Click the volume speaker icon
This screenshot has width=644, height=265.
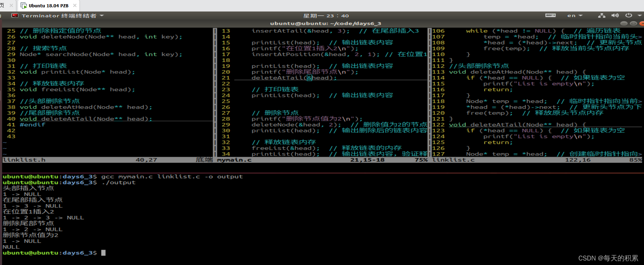pyautogui.click(x=615, y=15)
